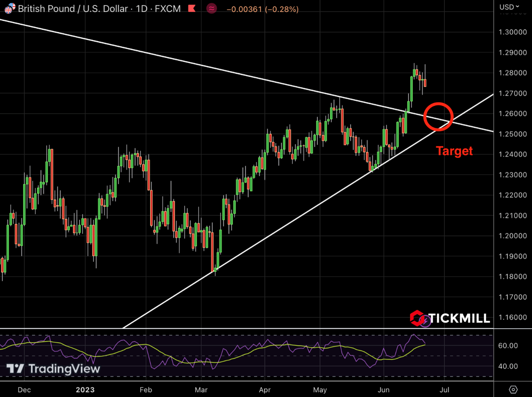This screenshot has height=397, width=532.
Task: Click the RSI 60.00 level label
Action: 508,346
